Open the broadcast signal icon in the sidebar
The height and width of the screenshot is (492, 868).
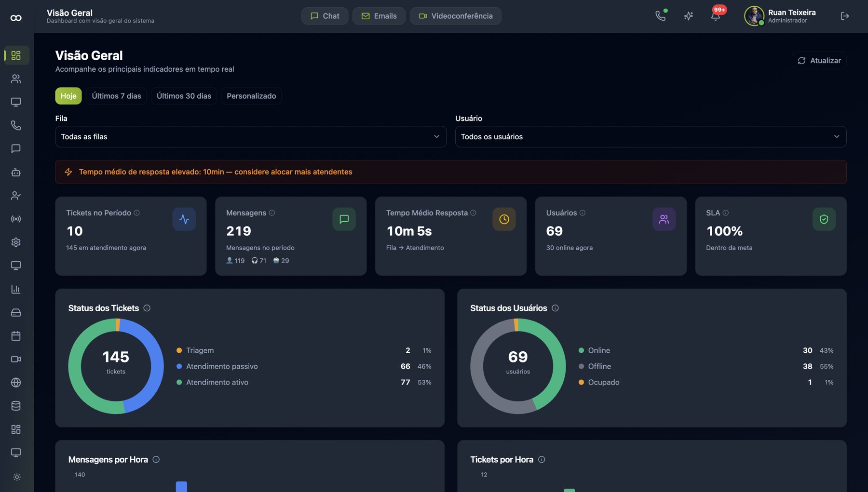click(16, 219)
